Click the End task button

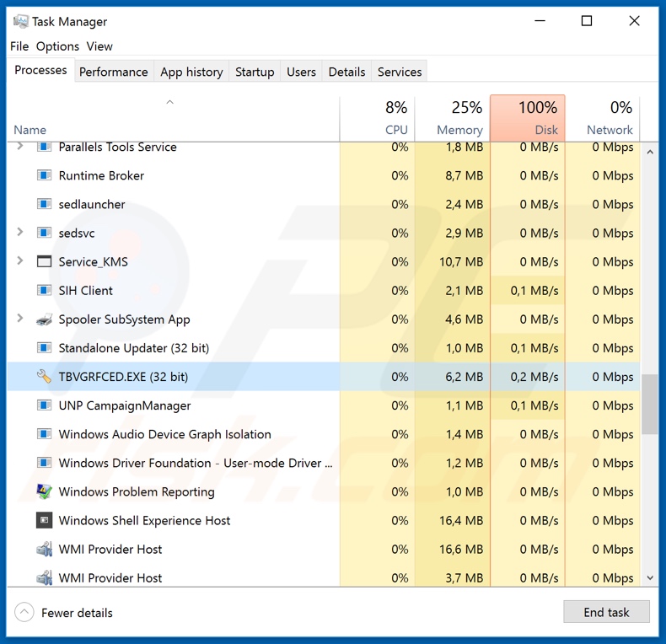tap(606, 612)
